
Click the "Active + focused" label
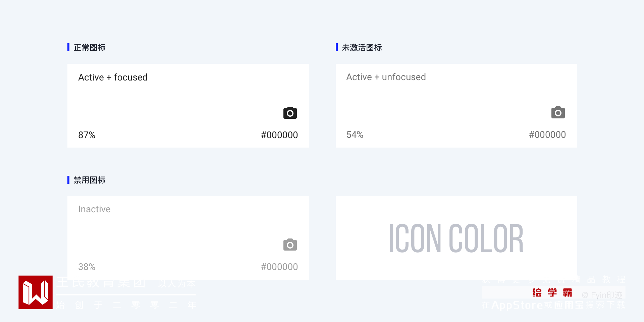click(x=113, y=77)
